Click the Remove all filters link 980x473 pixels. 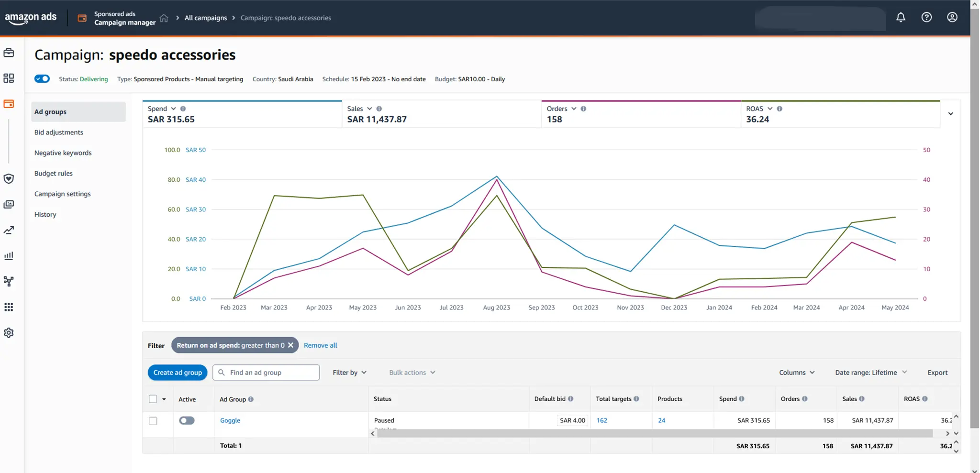pos(320,345)
